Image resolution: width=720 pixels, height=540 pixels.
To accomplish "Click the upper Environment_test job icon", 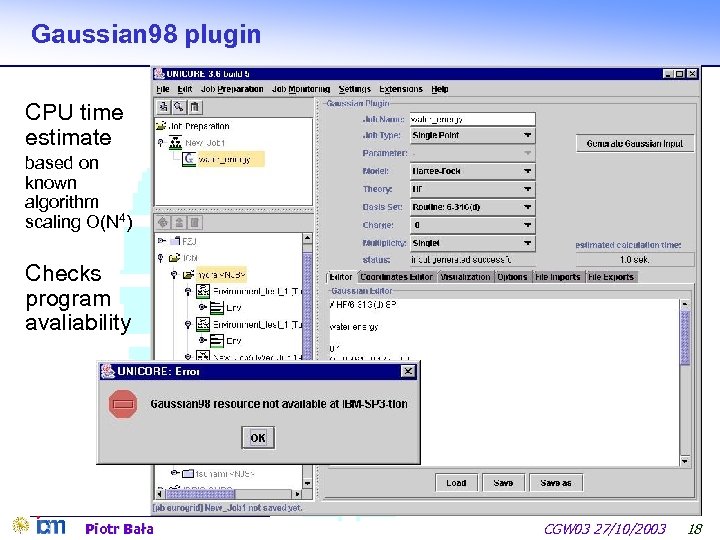I will [203, 291].
